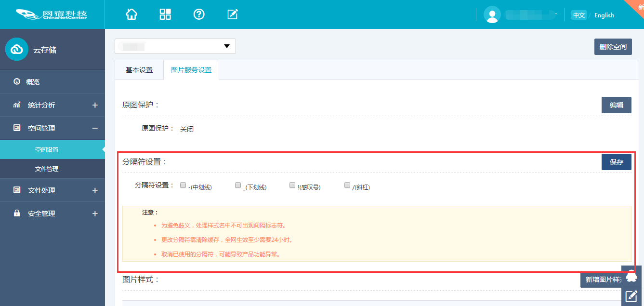644x306 pixels.
Task: Click the home icon in the top navigation
Action: click(x=131, y=14)
